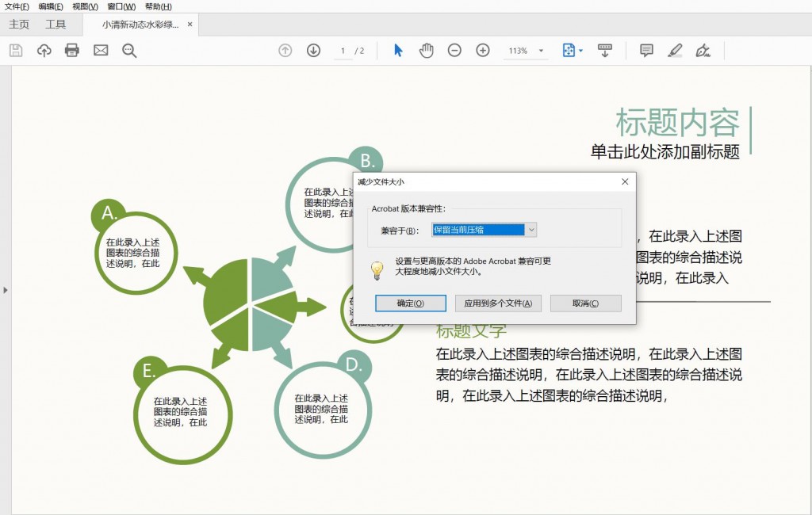Viewport: 812px width, 515px height.
Task: Open the 编辑(E) menu
Action: point(51,6)
